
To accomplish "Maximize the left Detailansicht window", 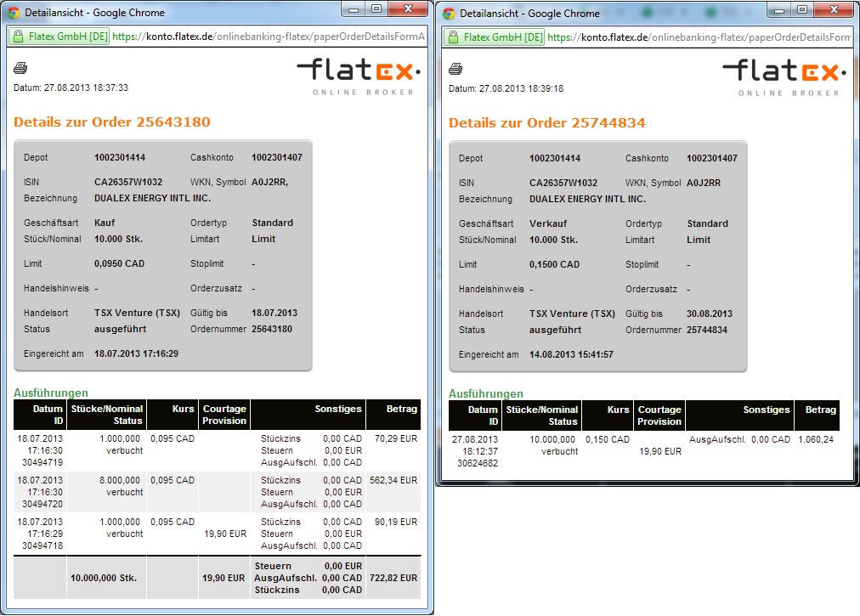I will [376, 9].
